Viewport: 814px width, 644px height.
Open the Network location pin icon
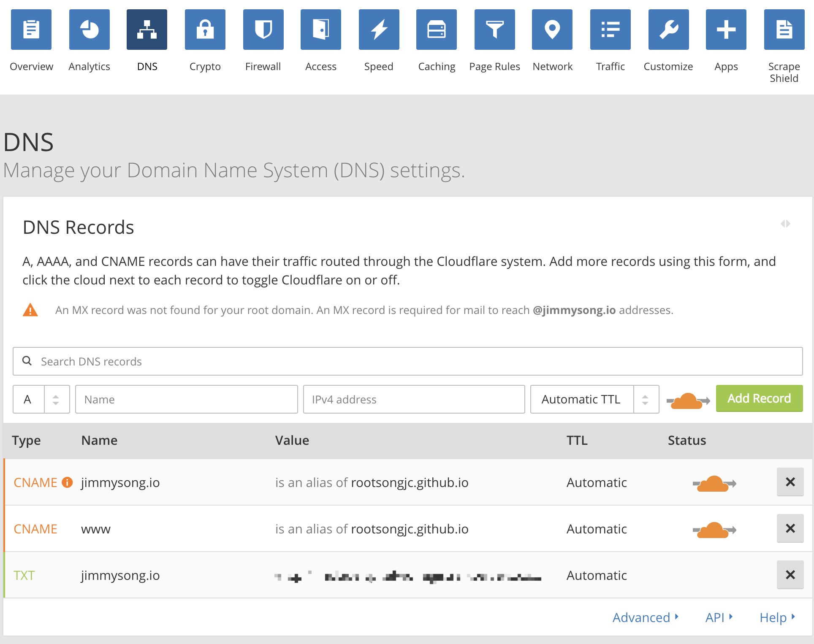point(552,30)
